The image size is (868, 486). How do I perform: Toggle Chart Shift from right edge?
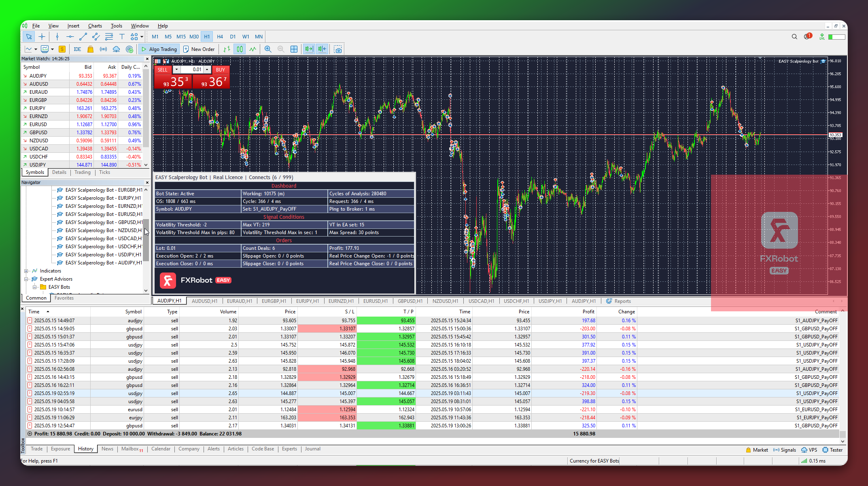coord(322,49)
